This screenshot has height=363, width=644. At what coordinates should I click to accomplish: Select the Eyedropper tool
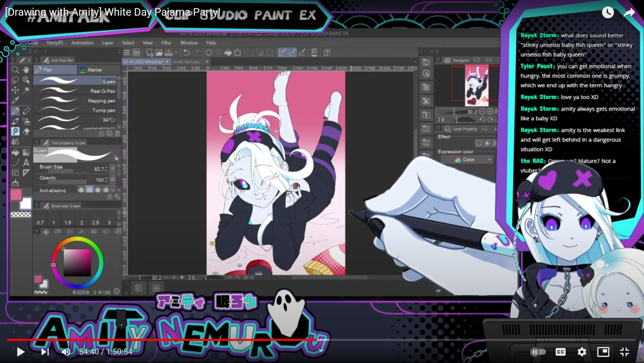click(15, 100)
